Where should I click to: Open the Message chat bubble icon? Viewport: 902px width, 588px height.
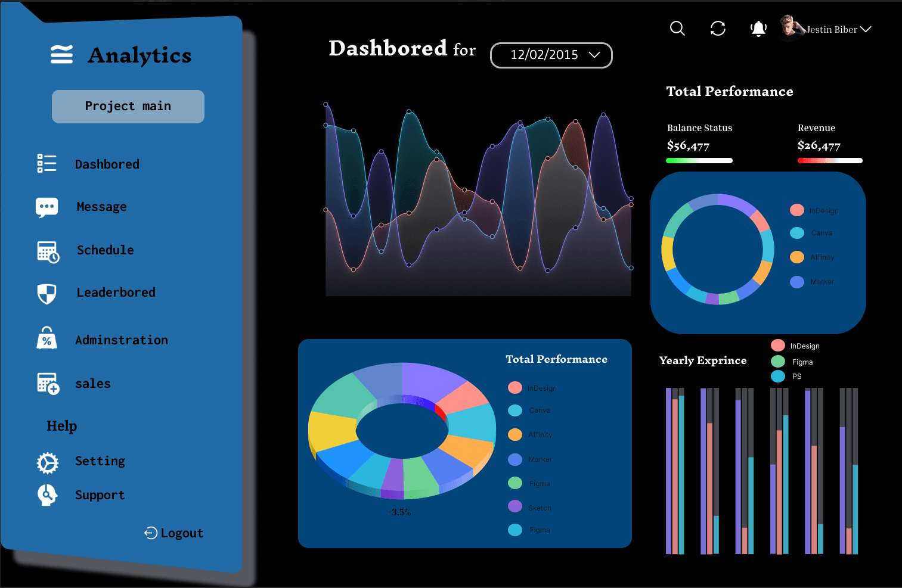(47, 207)
